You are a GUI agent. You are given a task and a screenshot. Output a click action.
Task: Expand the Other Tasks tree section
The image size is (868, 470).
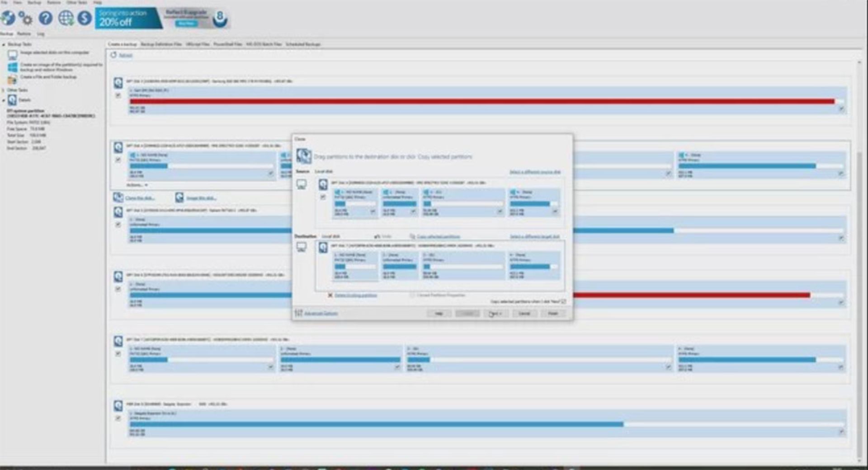pyautogui.click(x=4, y=90)
